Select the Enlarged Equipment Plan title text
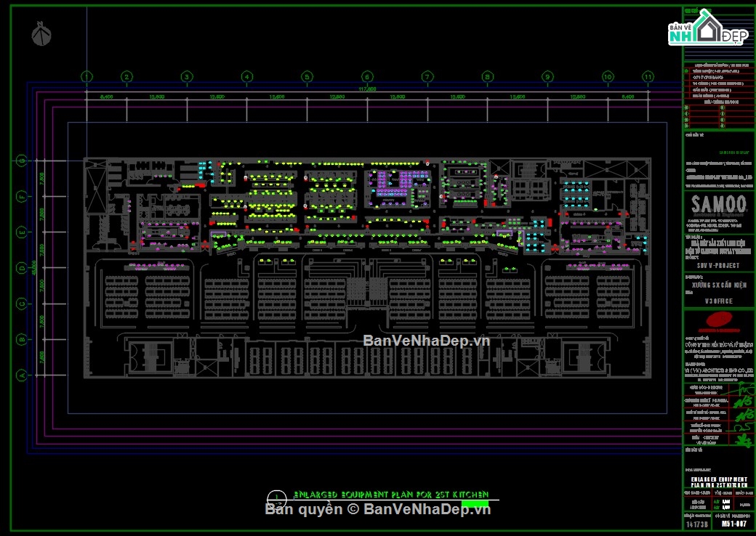This screenshot has height=536, width=756. point(390,495)
